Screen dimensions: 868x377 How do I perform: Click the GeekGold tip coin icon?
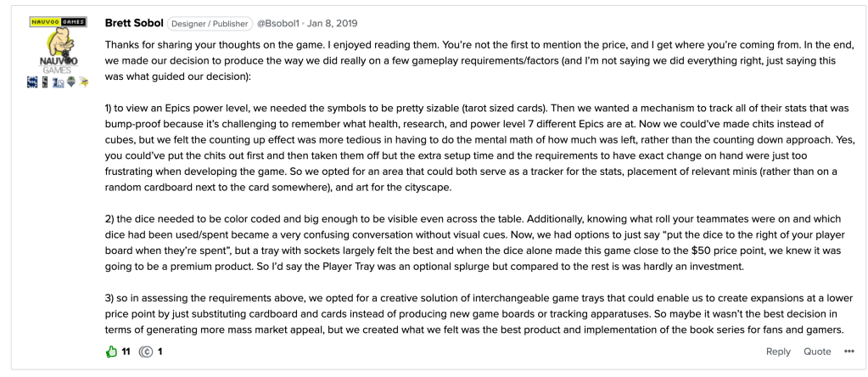point(147,352)
